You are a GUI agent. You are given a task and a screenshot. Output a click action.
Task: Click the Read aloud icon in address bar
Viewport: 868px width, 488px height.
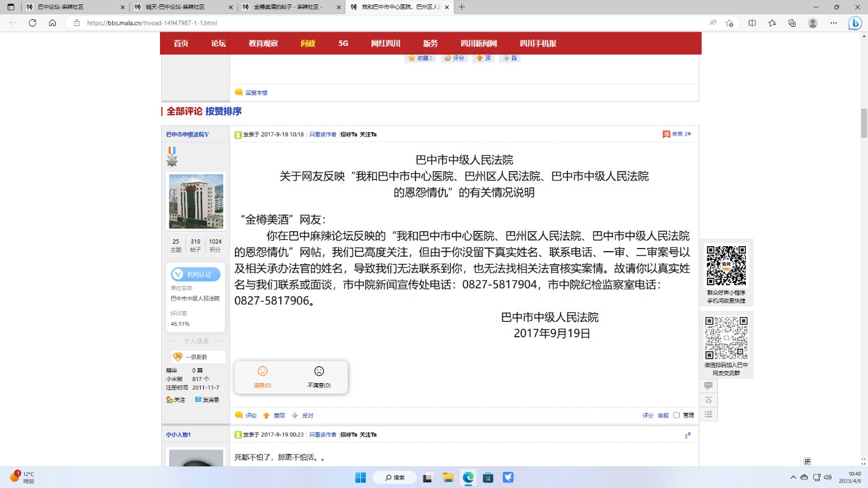pyautogui.click(x=713, y=23)
